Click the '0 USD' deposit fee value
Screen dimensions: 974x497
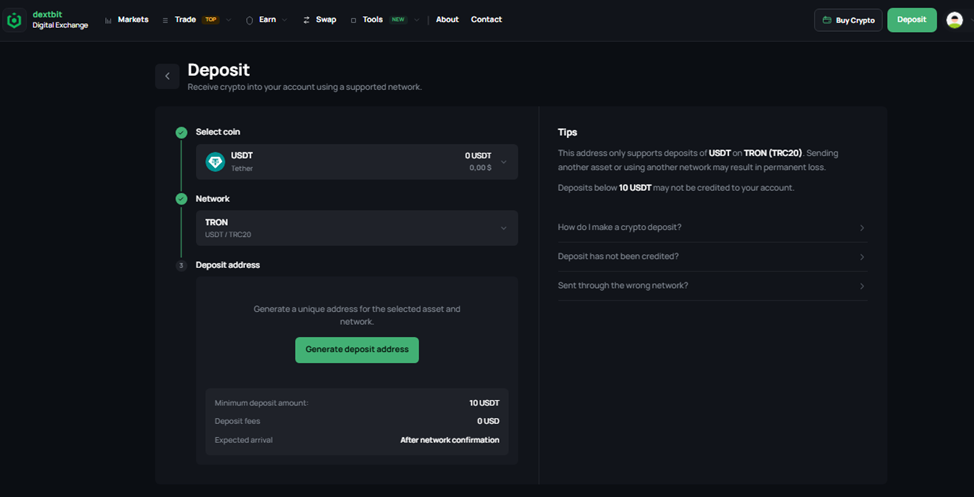pos(488,421)
